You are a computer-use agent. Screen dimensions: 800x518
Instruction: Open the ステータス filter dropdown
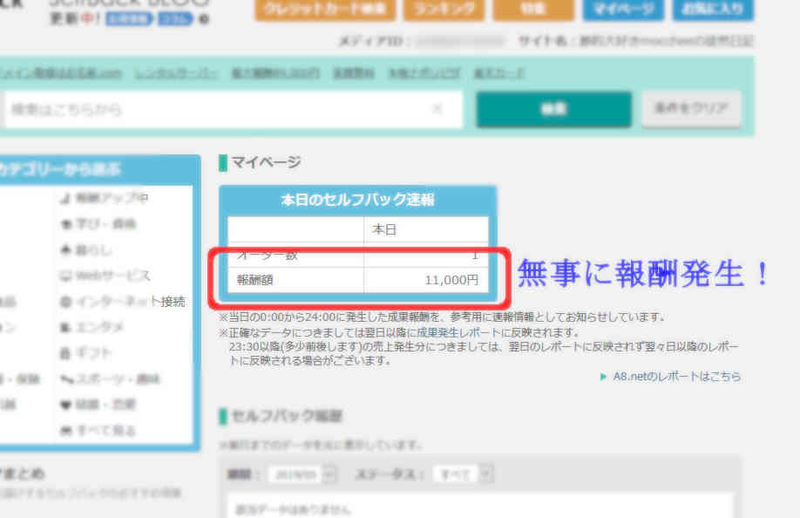[462, 475]
